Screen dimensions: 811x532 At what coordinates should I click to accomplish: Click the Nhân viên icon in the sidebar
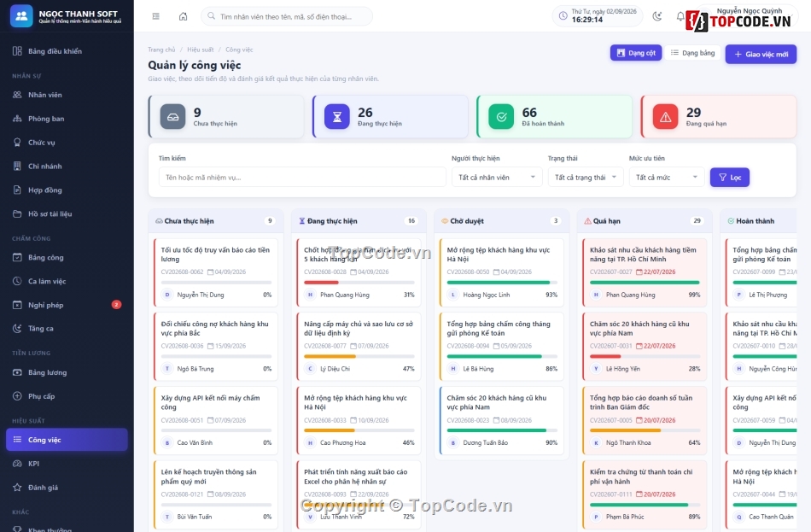pyautogui.click(x=17, y=95)
